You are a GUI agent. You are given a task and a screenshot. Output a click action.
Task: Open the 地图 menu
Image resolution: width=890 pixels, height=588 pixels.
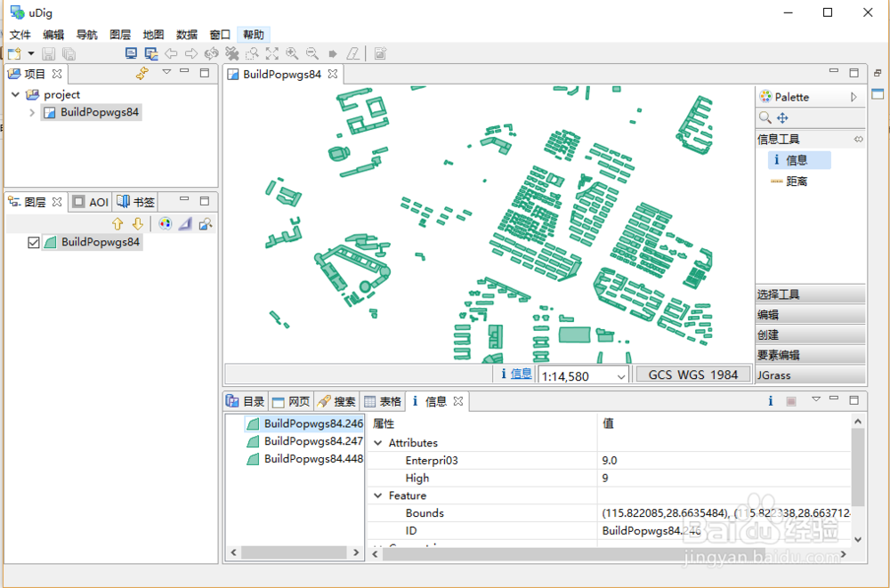point(153,35)
